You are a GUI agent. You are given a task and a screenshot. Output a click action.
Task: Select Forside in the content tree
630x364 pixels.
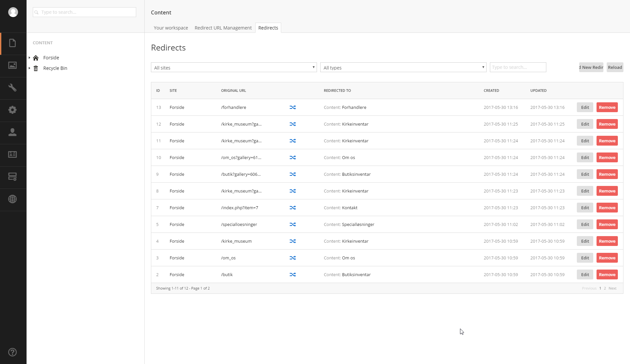(x=51, y=58)
